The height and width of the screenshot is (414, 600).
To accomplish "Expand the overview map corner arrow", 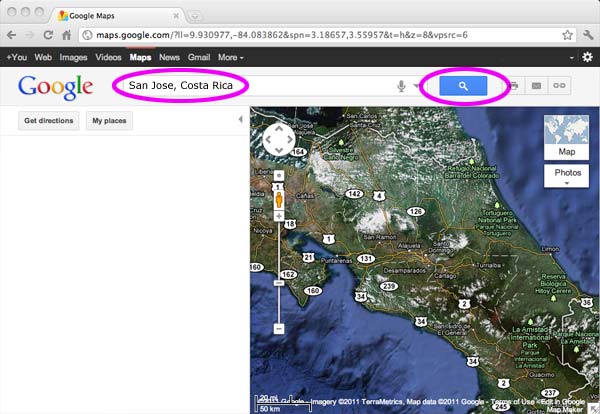I will coord(595,409).
